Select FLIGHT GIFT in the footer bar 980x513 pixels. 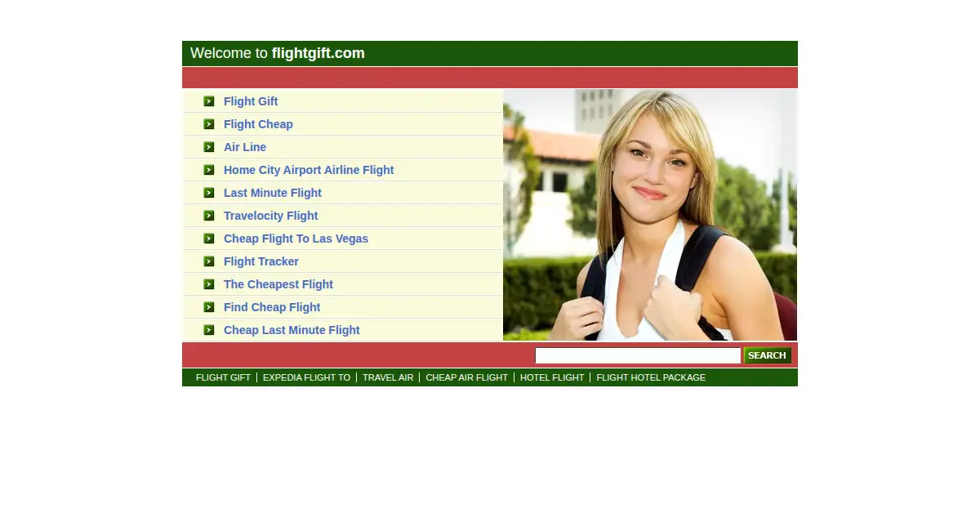[223, 377]
